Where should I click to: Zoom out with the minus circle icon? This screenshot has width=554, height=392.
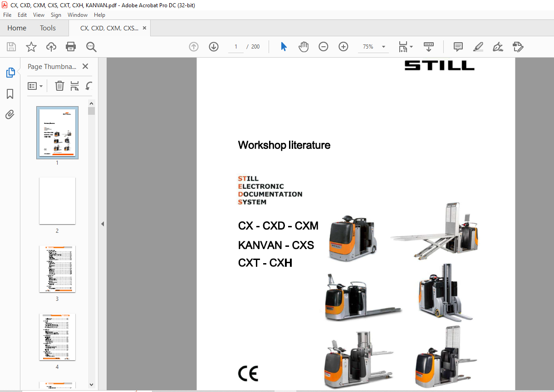click(x=324, y=47)
